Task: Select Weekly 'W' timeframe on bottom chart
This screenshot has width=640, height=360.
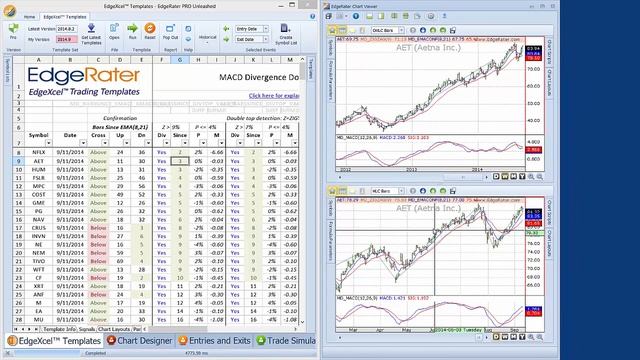Action: click(x=505, y=337)
